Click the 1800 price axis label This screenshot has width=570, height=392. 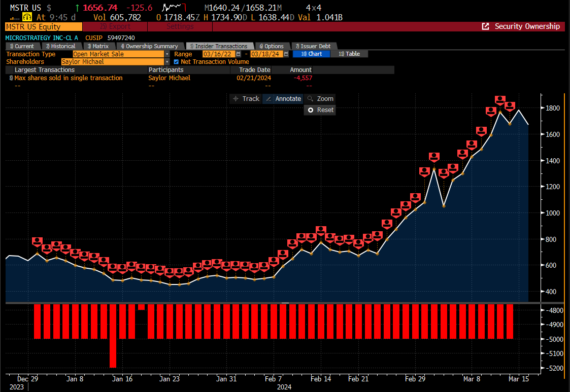coord(553,108)
